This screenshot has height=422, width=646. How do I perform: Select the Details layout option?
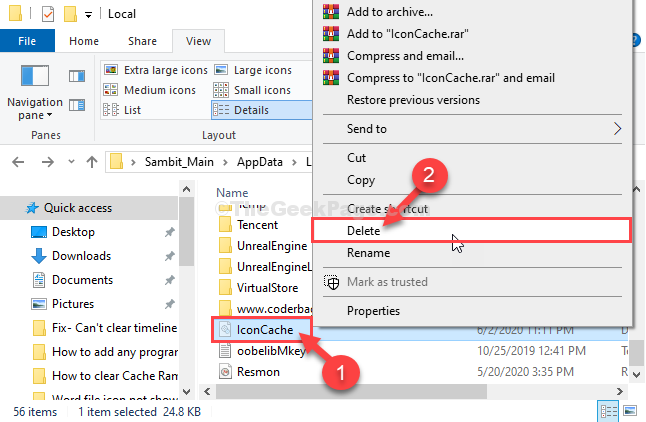coord(262,110)
